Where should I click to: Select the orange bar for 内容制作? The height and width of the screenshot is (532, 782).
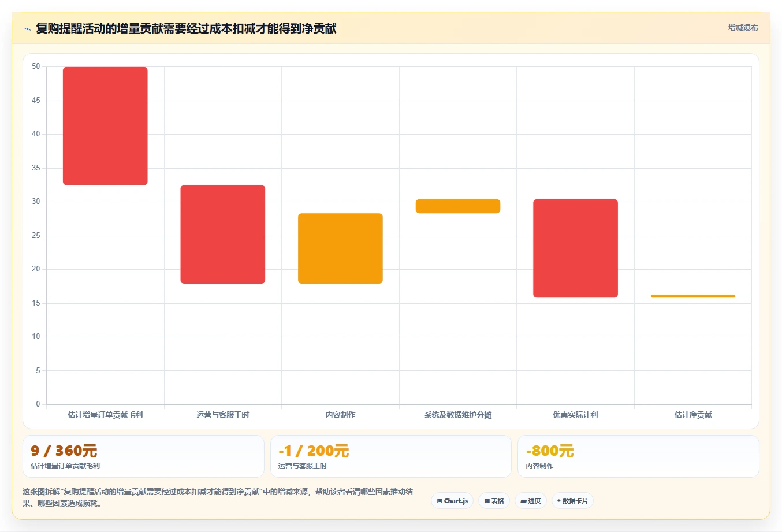(340, 248)
